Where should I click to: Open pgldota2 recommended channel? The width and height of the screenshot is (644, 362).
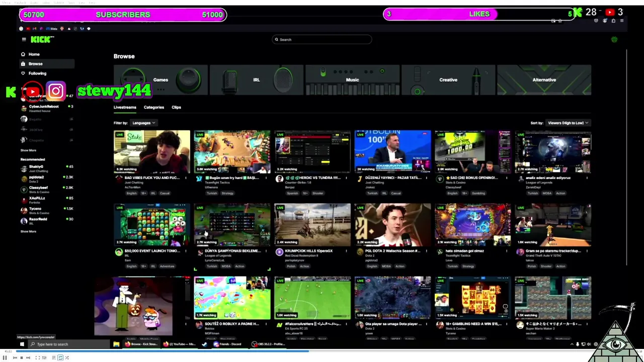tap(47, 179)
